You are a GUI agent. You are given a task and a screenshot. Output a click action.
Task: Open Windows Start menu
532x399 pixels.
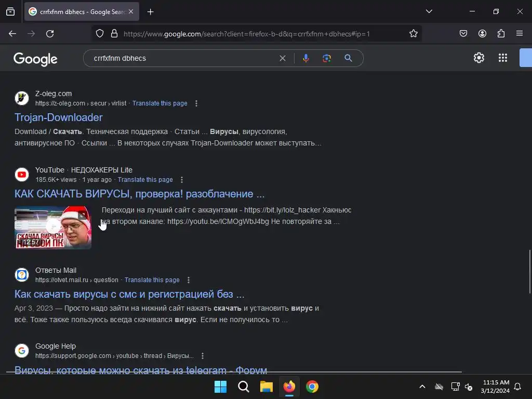[220, 387]
